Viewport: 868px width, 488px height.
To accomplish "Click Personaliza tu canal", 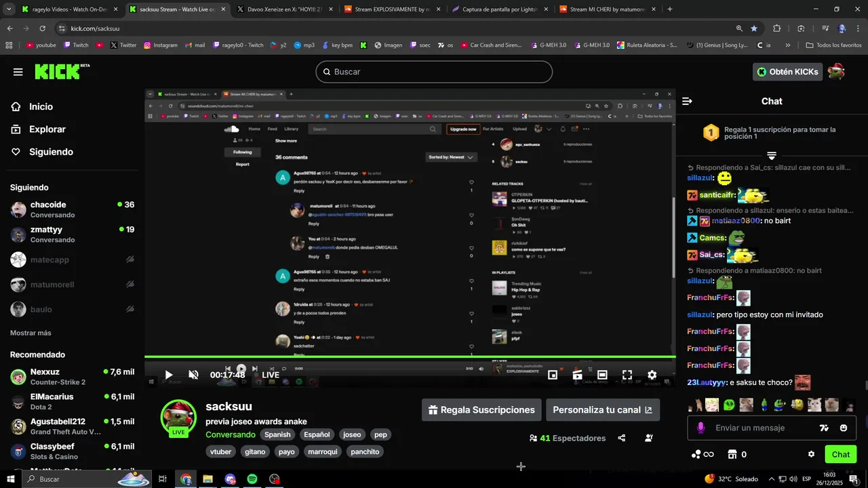I will click(x=602, y=410).
